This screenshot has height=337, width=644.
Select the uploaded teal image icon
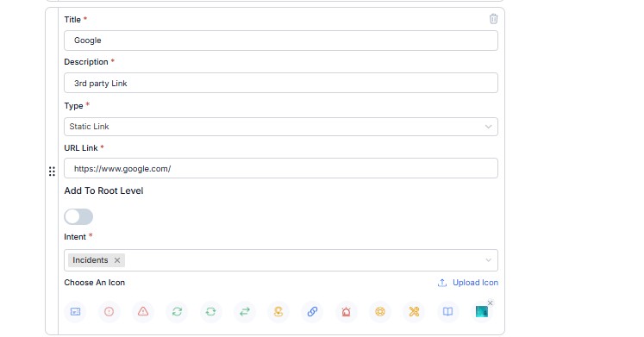coord(482,312)
